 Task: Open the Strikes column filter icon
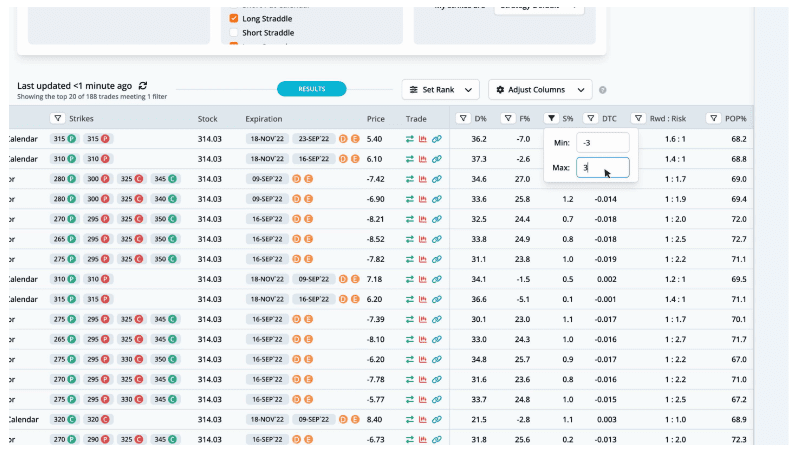[57, 118]
